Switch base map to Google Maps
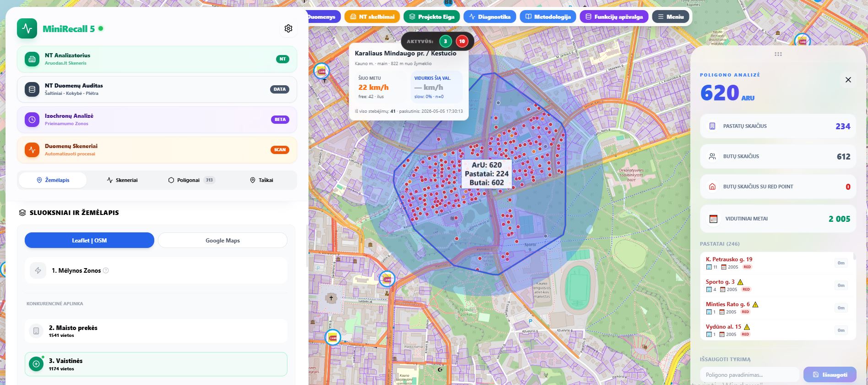The height and width of the screenshot is (385, 868). 222,240
